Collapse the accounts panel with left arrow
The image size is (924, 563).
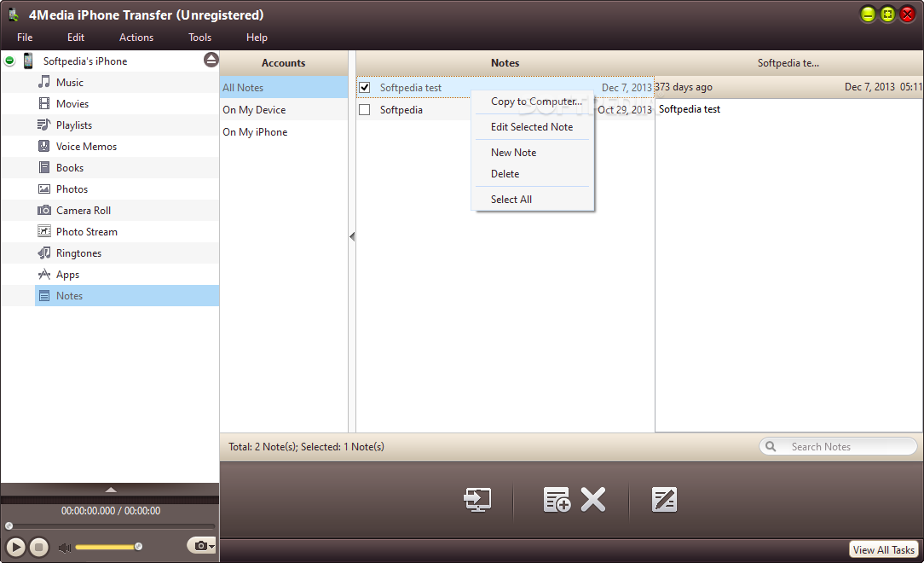(352, 236)
